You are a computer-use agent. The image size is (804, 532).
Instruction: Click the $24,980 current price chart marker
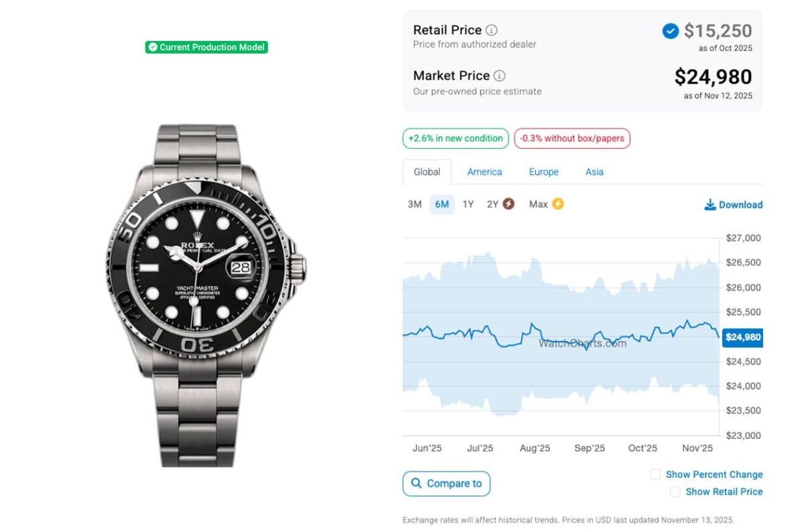tap(742, 337)
